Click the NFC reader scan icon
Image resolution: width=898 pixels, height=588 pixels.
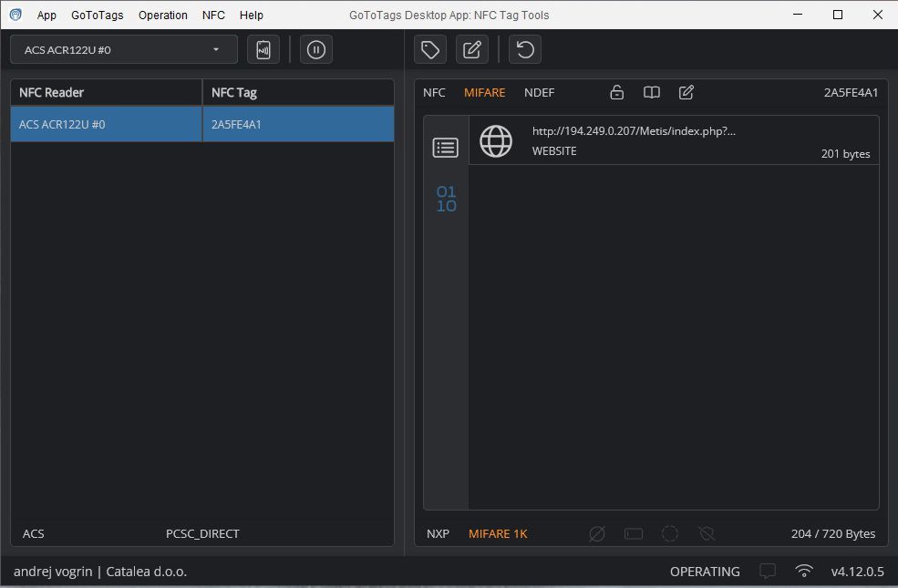263,49
